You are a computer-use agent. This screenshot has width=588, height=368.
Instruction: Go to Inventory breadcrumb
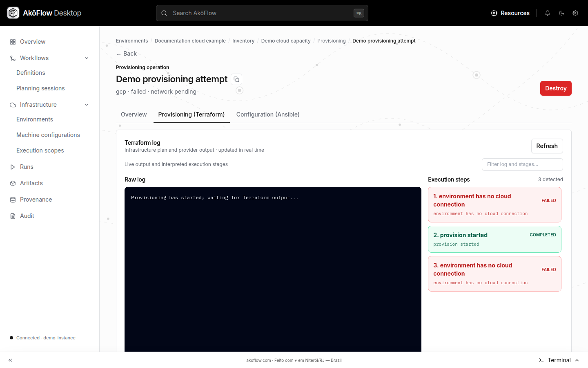[x=243, y=41]
